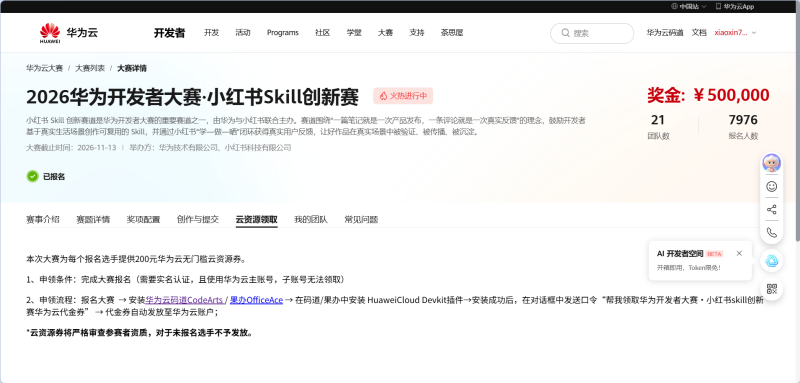Close the AI 开发者空间 popup

click(739, 253)
